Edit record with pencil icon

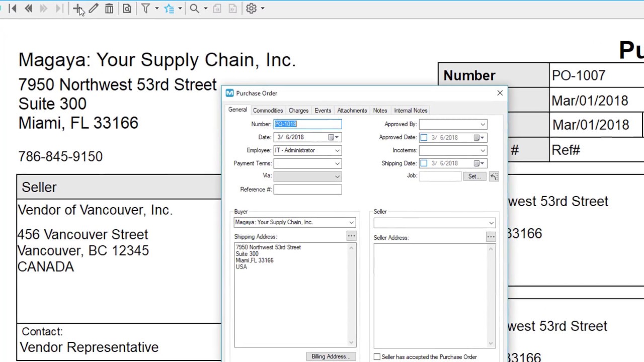pos(93,9)
